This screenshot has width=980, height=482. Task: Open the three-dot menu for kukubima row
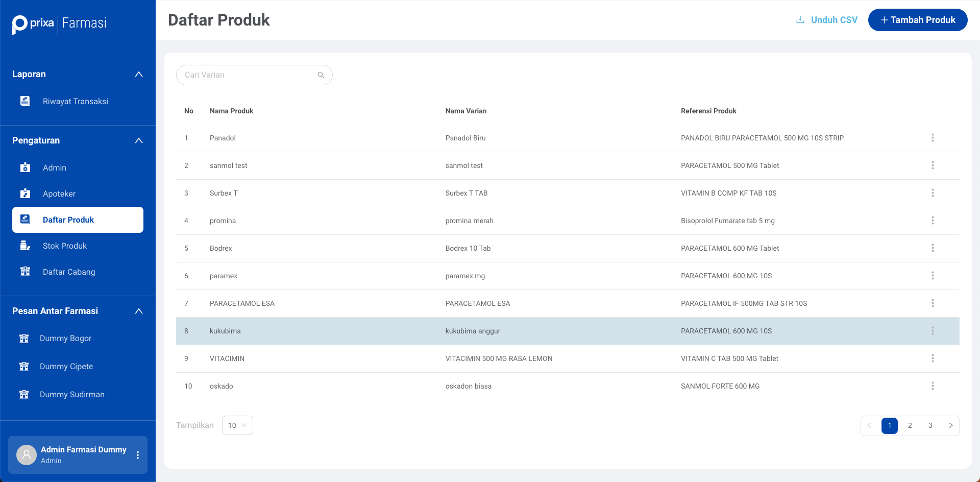click(932, 331)
